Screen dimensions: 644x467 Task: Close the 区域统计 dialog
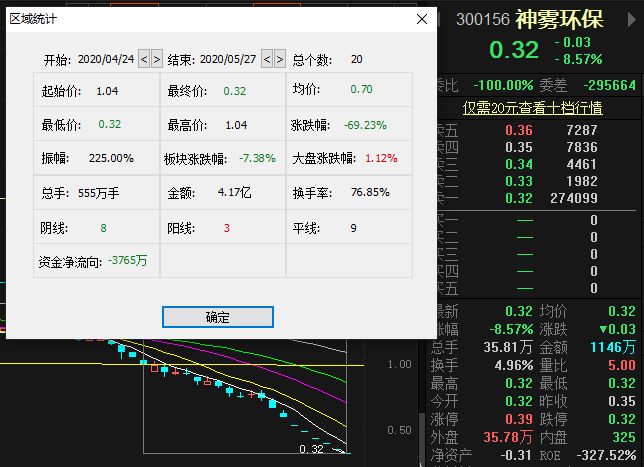tap(422, 20)
